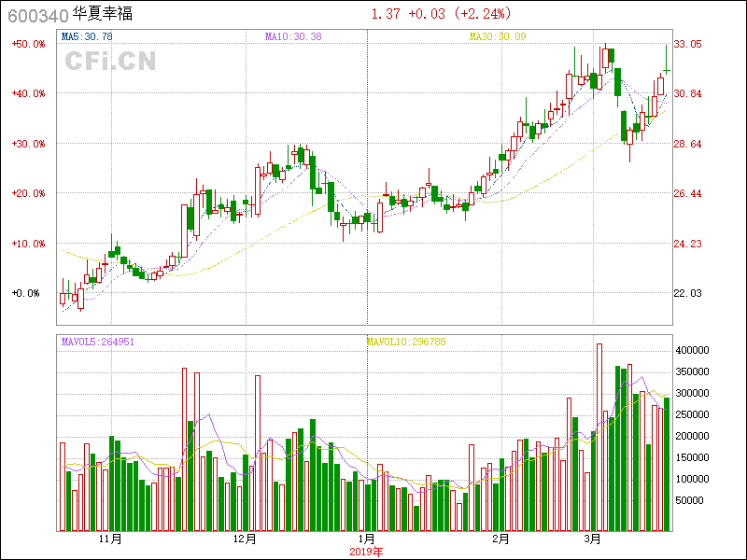
Task: Click the +0.0% baseline axis label
Action: pos(26,293)
